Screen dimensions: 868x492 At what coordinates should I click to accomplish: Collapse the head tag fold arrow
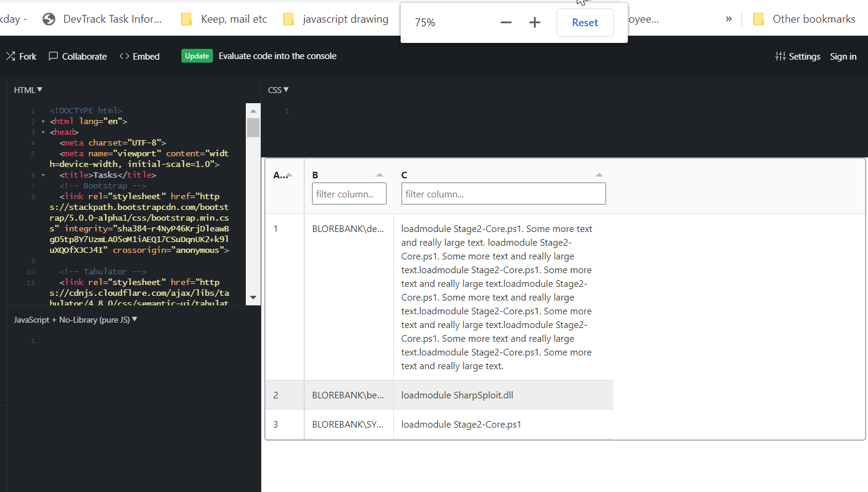click(x=43, y=132)
